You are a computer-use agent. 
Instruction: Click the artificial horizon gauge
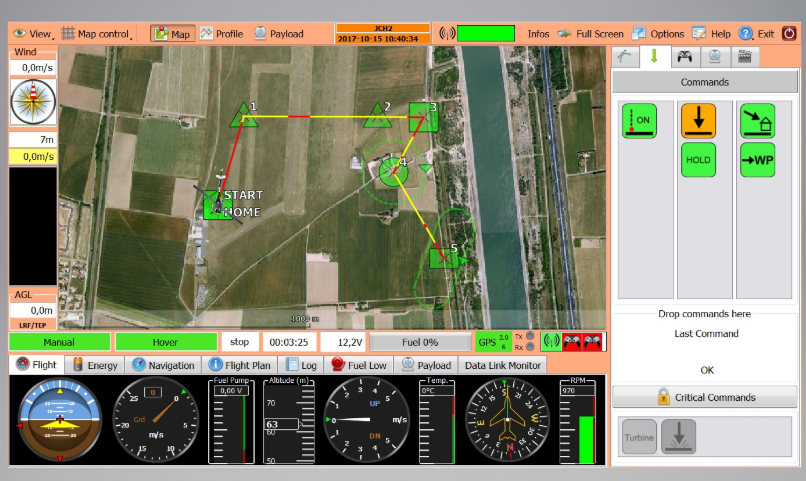click(60, 420)
